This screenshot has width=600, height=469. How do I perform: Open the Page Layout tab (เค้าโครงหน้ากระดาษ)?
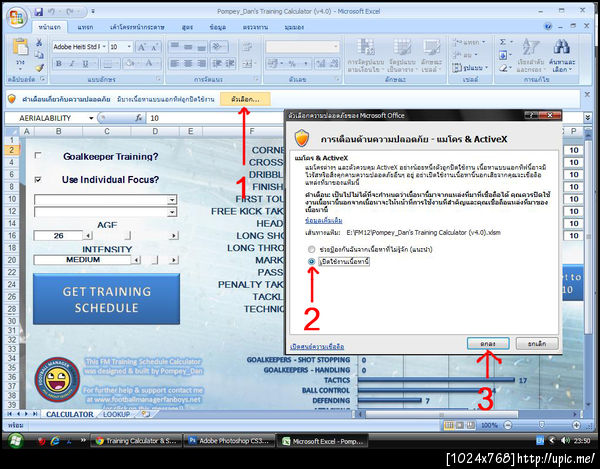[137, 27]
